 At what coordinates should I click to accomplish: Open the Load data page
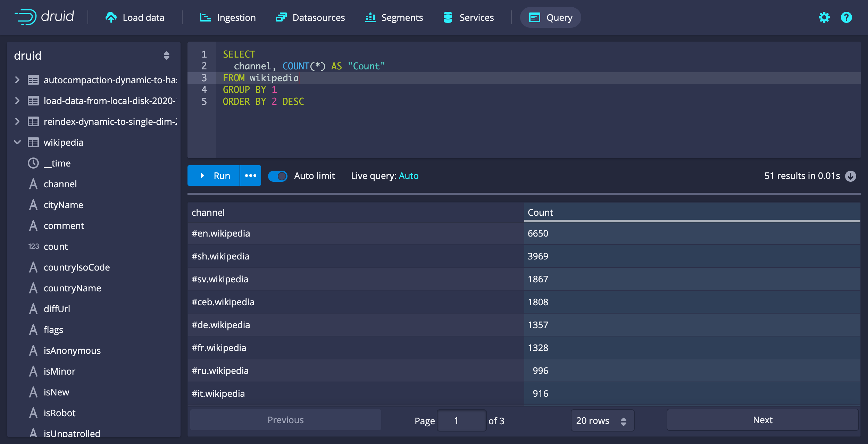(135, 17)
